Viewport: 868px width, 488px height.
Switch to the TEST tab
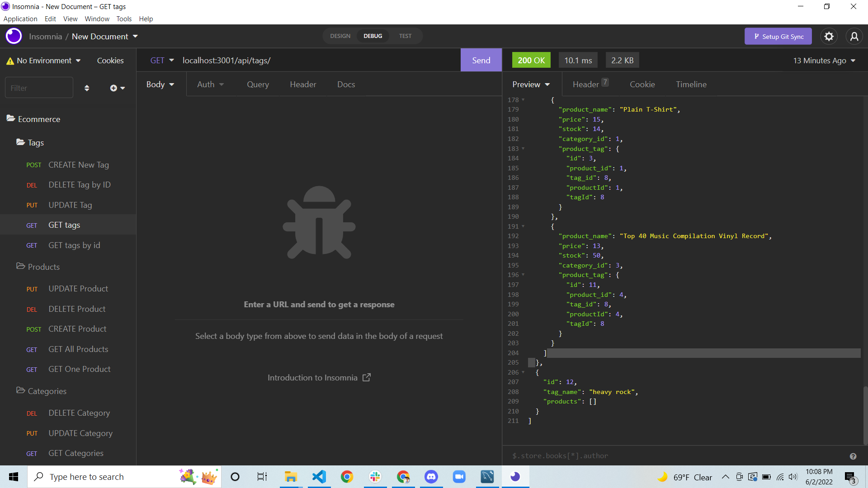406,35
